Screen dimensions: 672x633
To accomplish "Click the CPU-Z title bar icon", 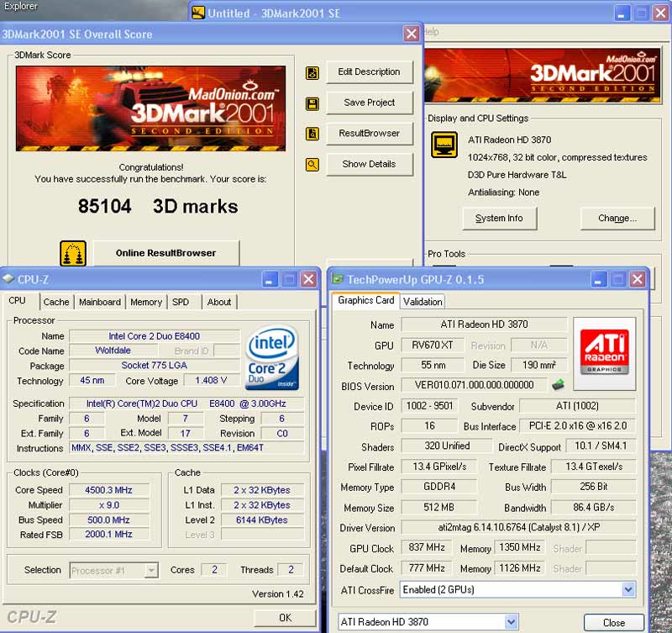I will coord(8,279).
